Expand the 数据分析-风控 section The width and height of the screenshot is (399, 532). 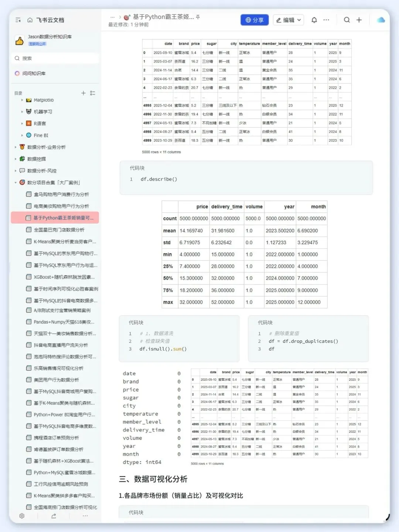(16, 171)
